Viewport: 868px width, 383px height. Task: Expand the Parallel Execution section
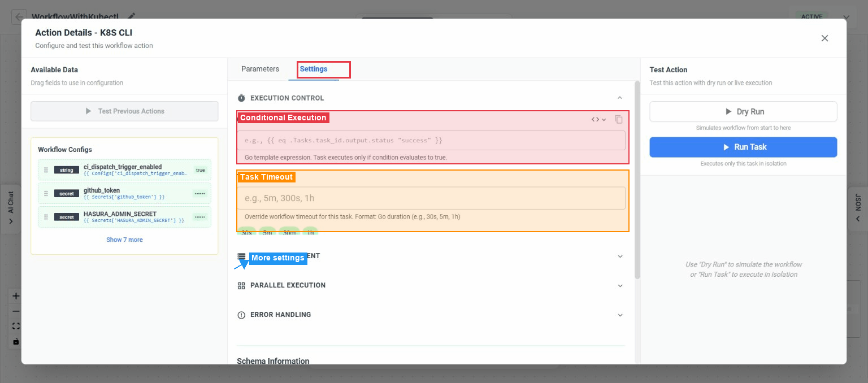click(x=620, y=285)
